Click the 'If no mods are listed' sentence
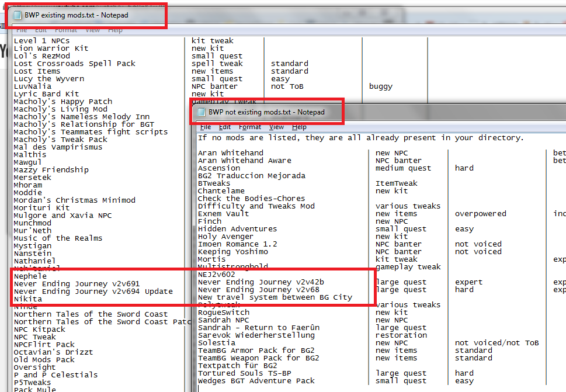This screenshot has height=392, width=566. pyautogui.click(x=360, y=137)
